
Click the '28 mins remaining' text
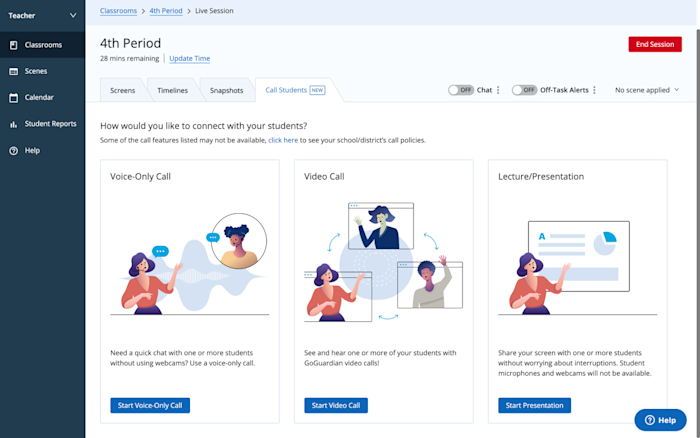(x=129, y=58)
